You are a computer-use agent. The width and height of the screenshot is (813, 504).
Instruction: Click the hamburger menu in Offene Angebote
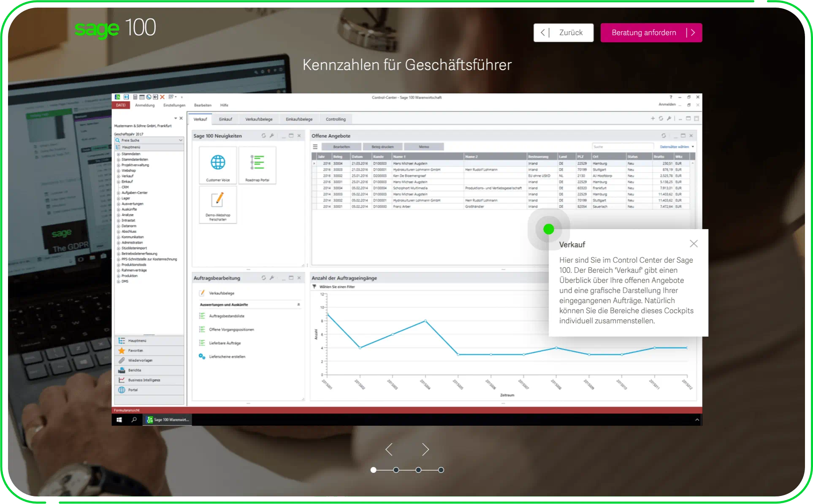point(315,147)
